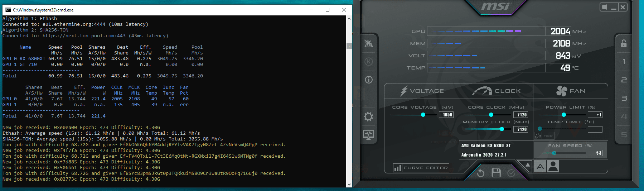Open MSI Kombustor (K) icon
Viewport: 644px width, 191px height.
coord(369,62)
